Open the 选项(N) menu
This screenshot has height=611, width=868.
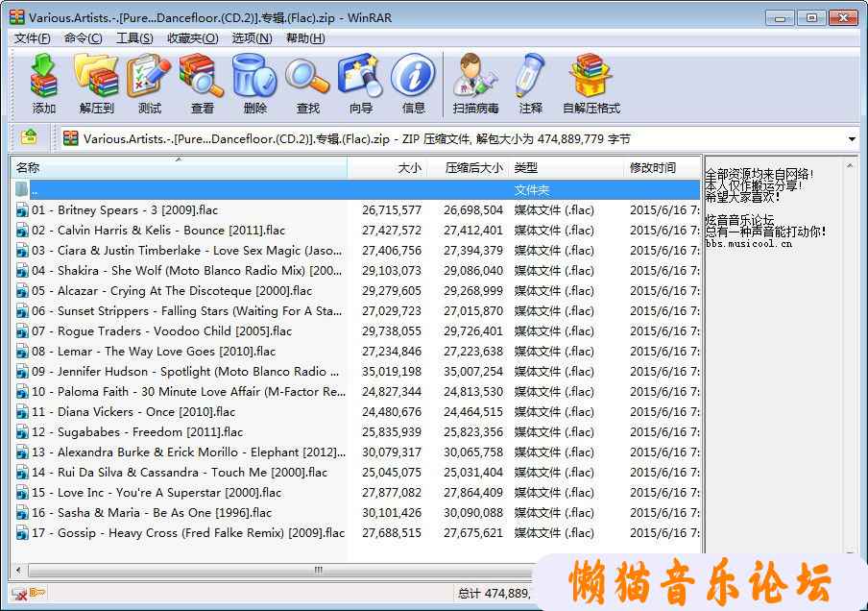click(252, 38)
